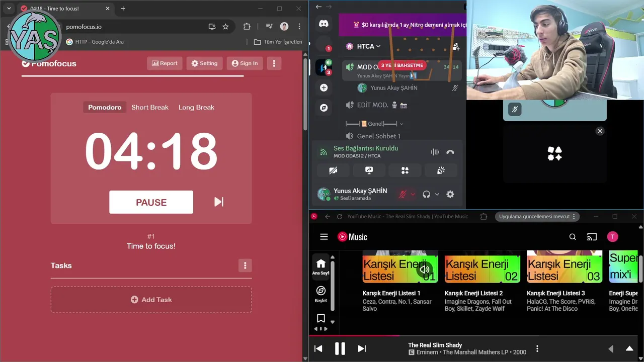This screenshot has width=644, height=362.
Task: Switch to Long Break tab
Action: tap(196, 107)
